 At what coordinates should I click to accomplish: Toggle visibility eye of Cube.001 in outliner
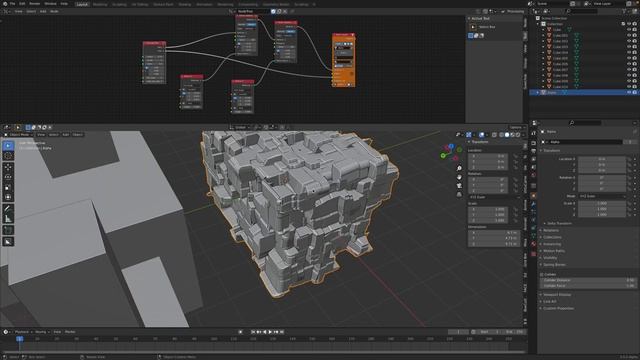[x=629, y=36]
